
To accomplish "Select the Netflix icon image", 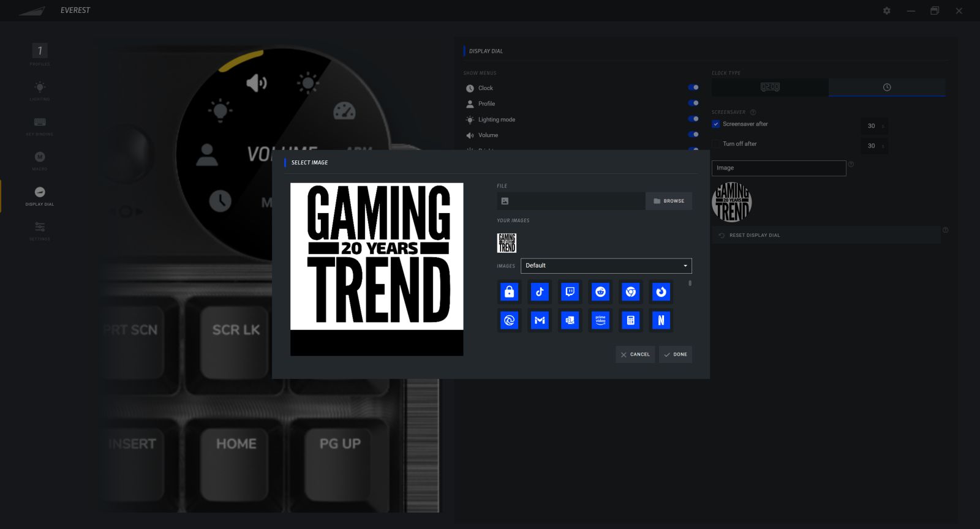I will (661, 320).
